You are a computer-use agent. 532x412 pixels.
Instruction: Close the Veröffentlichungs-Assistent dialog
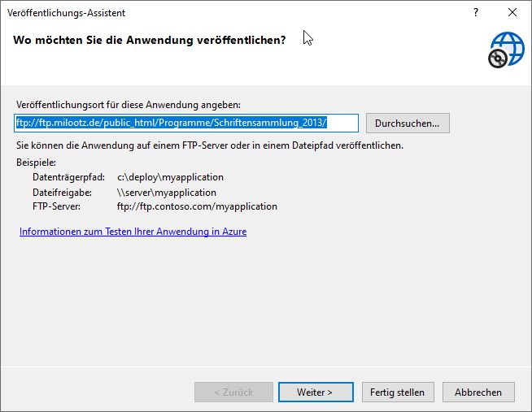click(x=512, y=13)
